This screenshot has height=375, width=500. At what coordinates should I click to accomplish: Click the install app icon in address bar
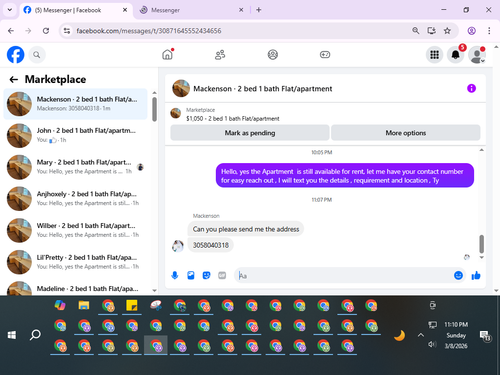click(x=432, y=31)
